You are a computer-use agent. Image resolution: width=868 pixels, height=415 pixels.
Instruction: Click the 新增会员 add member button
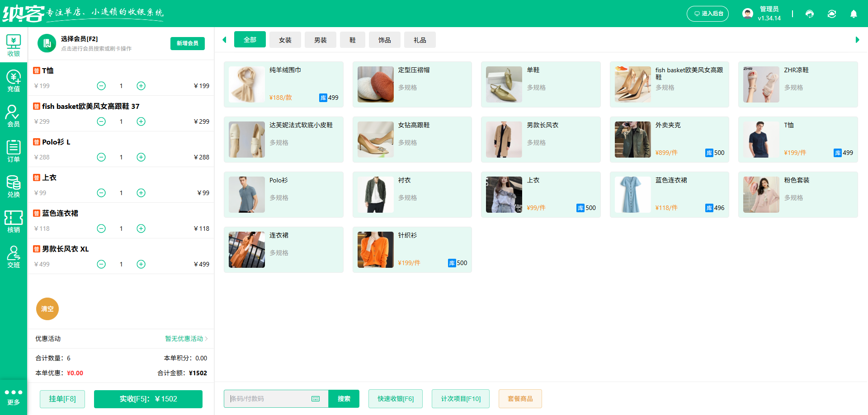[x=187, y=43]
